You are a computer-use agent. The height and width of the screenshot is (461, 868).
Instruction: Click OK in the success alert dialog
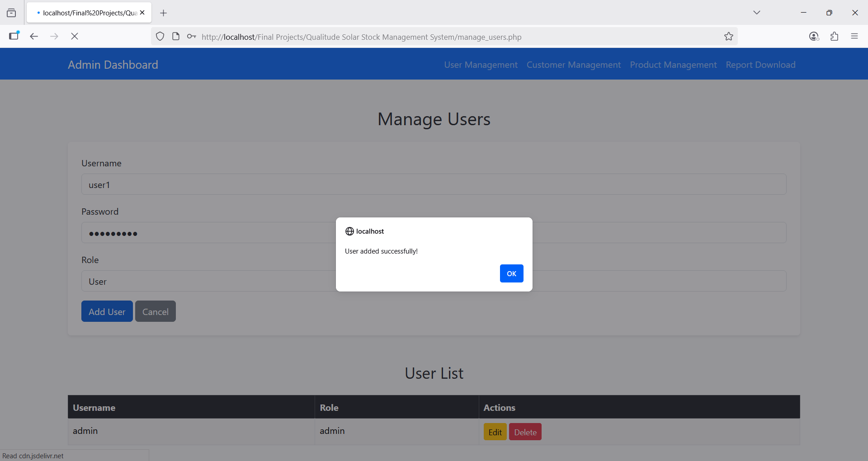click(511, 273)
